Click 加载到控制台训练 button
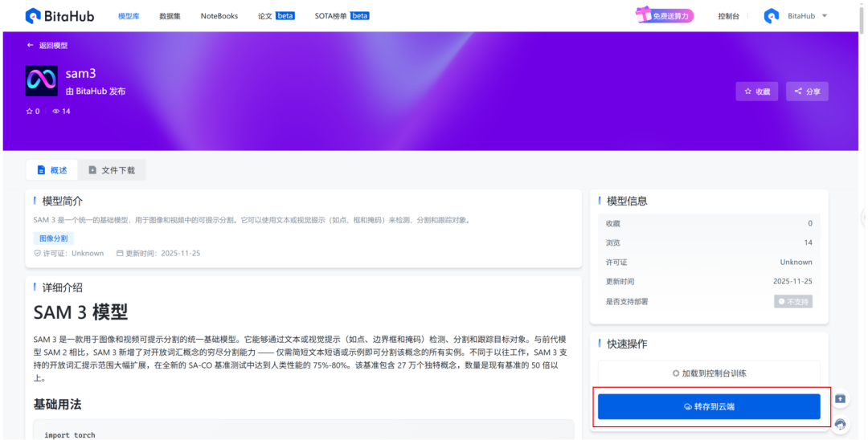This screenshot has width=868, height=440. [x=709, y=373]
